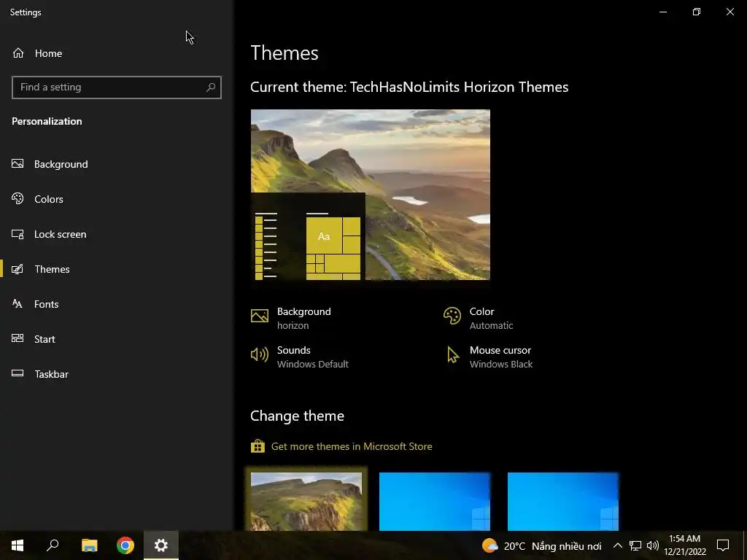The width and height of the screenshot is (747, 560).
Task: Click the Themes icon in sidebar
Action: 18,269
